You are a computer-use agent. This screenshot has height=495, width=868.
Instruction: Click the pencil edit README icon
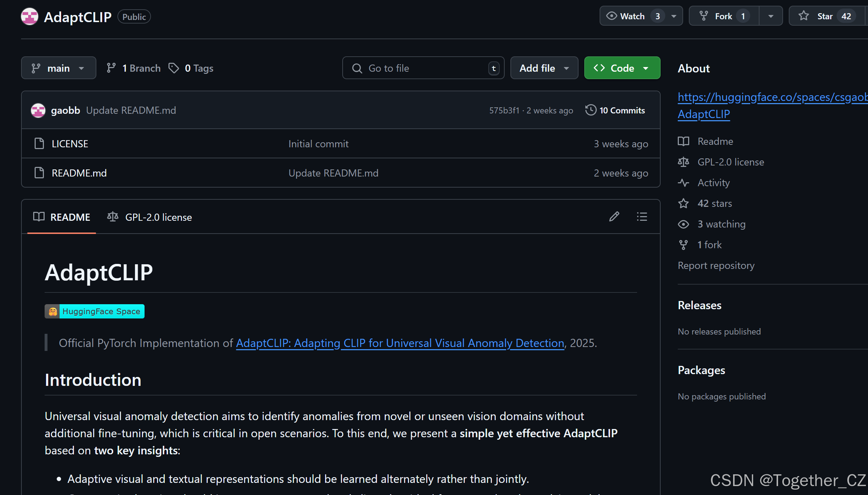point(614,216)
